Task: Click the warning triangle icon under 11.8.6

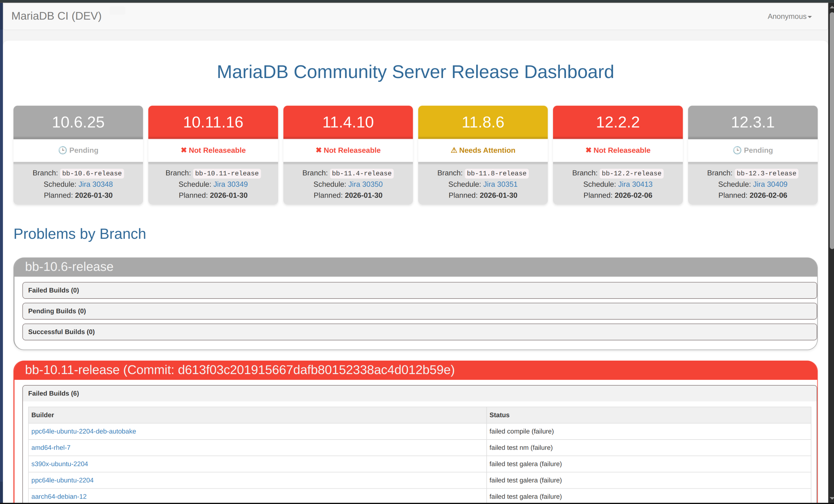Action: (x=454, y=150)
